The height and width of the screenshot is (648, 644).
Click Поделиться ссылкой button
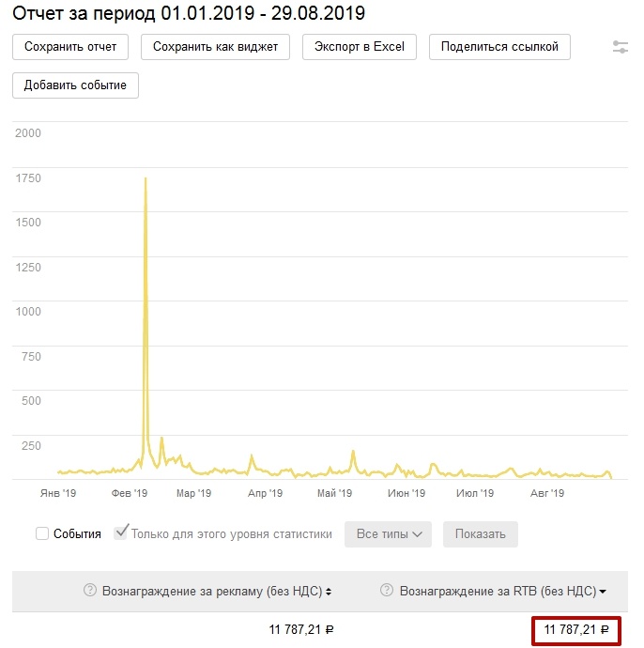click(x=499, y=47)
